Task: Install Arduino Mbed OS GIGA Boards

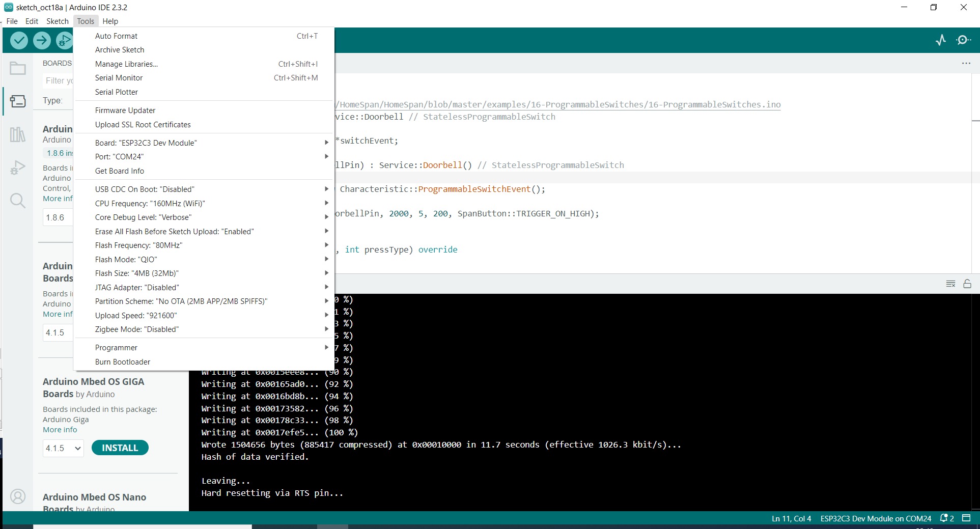Action: tap(120, 448)
